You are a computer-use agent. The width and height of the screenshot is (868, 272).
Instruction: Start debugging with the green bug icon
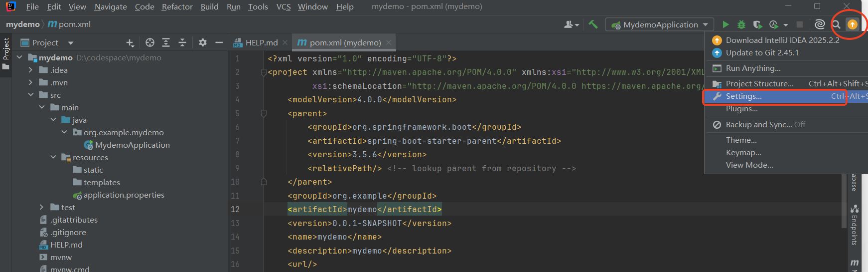(x=741, y=24)
